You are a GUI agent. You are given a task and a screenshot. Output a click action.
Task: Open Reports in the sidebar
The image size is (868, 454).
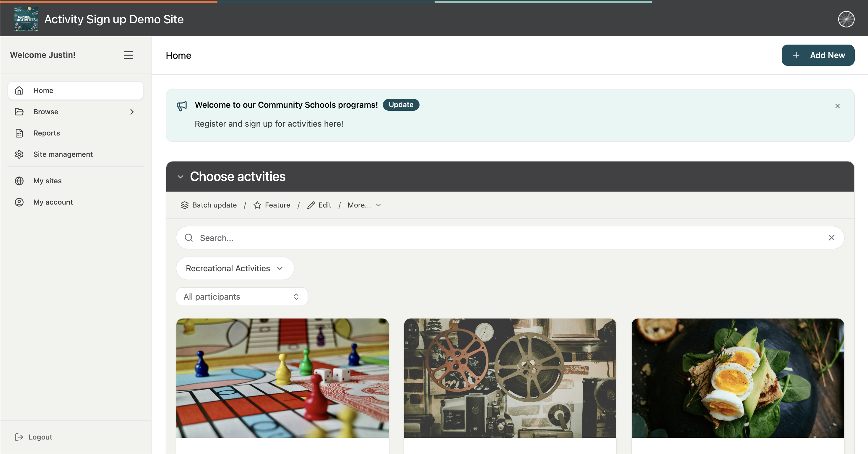[x=75, y=133]
